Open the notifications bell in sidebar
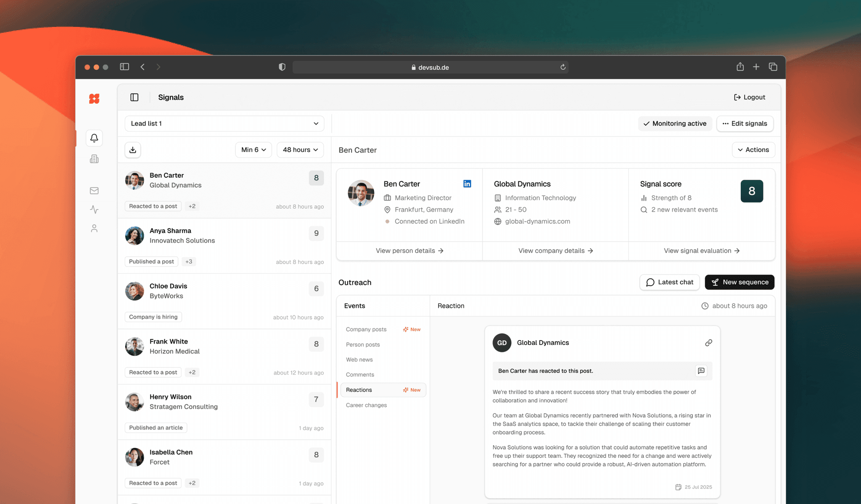This screenshot has height=504, width=861. tap(94, 138)
